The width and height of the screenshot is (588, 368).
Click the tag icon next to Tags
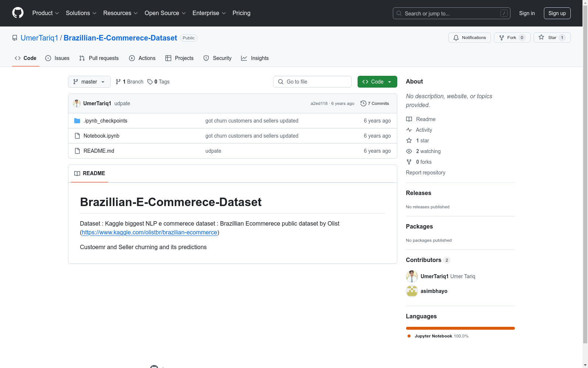(x=150, y=82)
